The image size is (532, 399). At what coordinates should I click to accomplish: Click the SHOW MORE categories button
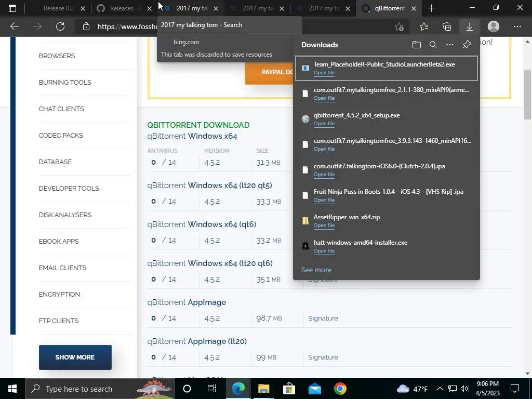coord(75,357)
